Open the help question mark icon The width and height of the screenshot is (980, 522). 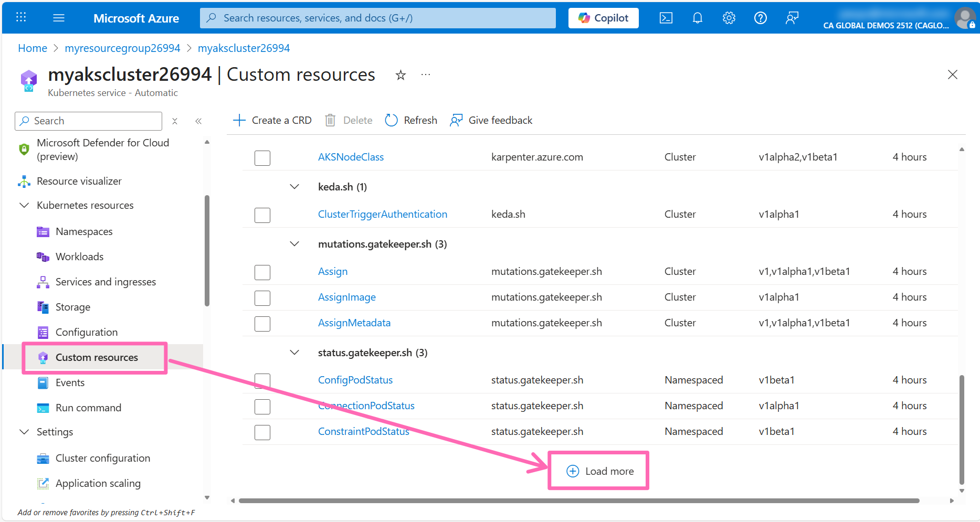760,17
